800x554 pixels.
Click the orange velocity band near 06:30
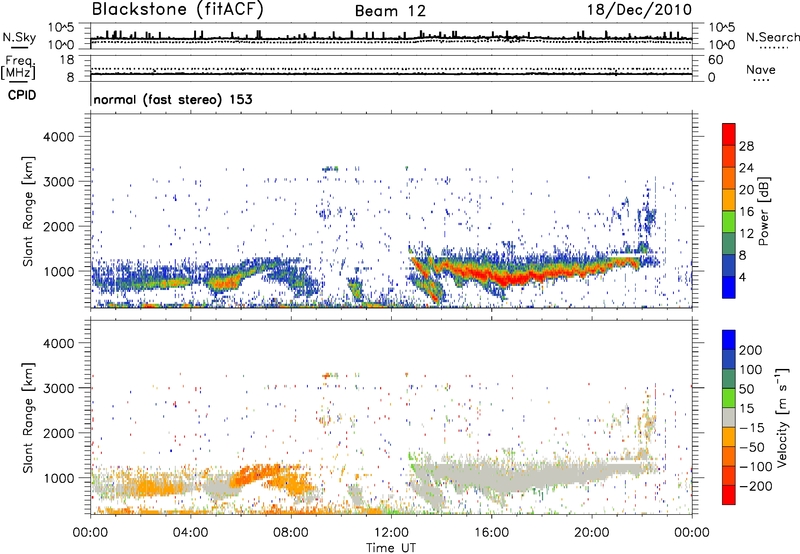(253, 474)
